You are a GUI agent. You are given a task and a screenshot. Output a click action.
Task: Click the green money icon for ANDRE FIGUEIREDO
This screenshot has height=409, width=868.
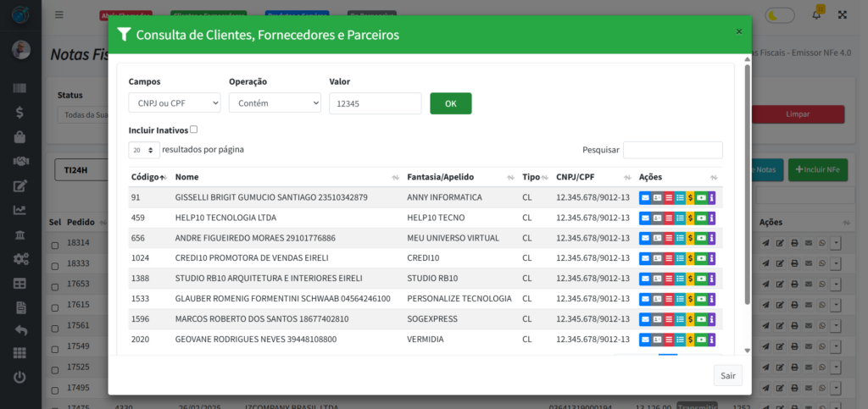point(701,238)
